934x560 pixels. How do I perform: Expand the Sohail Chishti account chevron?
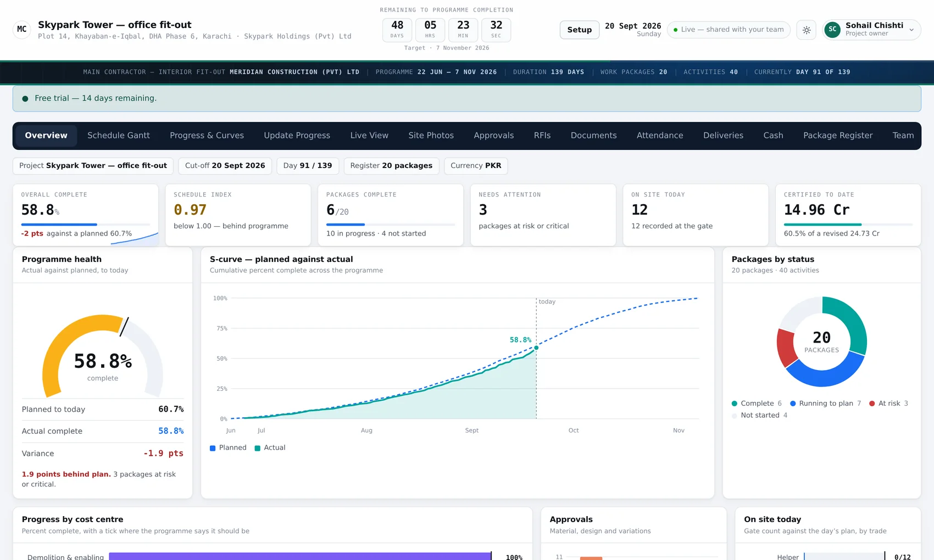(911, 30)
